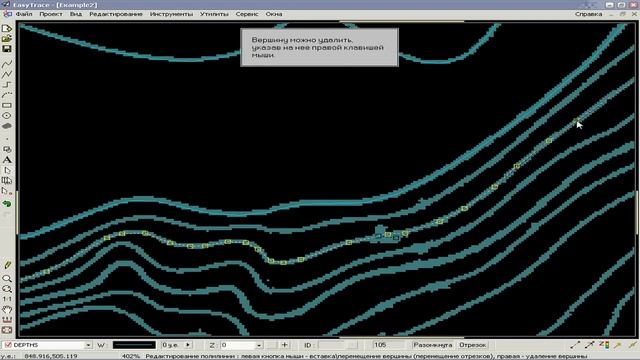This screenshot has height=360, width=640.
Task: Select the orthogonal step-line tool
Action: point(7,84)
